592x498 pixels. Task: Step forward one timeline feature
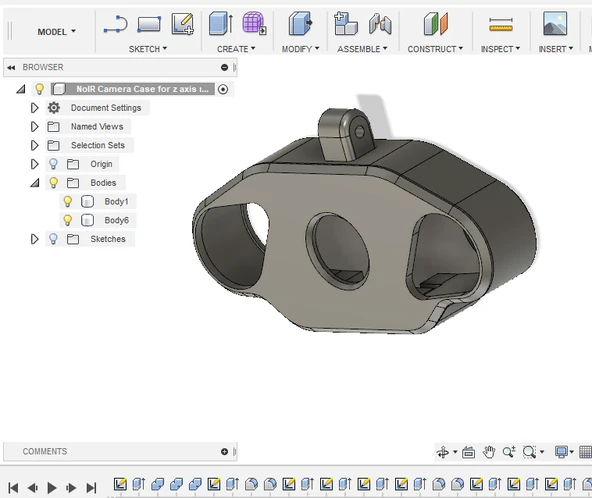tap(71, 488)
